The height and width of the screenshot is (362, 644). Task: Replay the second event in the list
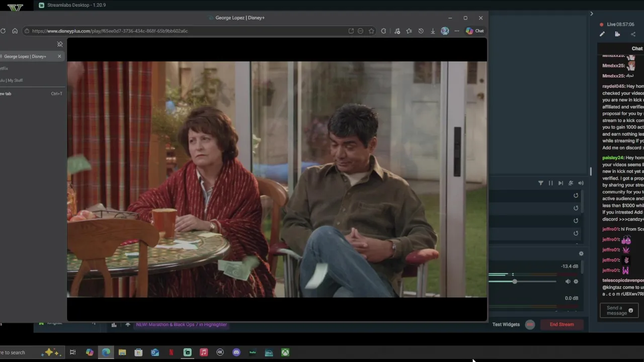tap(576, 208)
